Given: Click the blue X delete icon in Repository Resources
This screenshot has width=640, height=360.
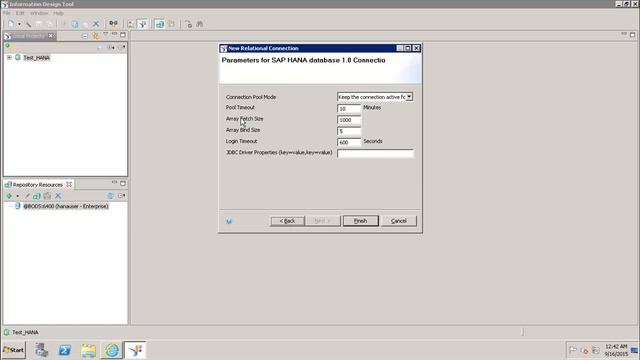Looking at the screenshot, I should 58,196.
